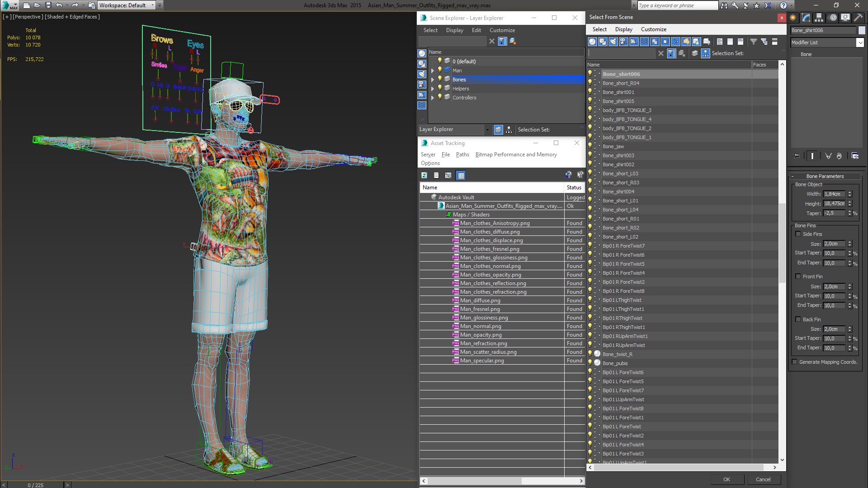Expand the Controllers layer

pyautogui.click(x=433, y=98)
